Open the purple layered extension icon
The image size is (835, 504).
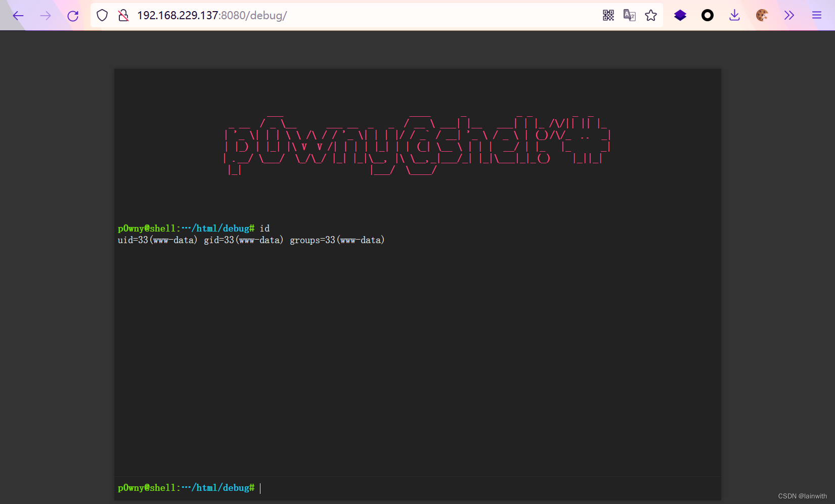click(x=680, y=16)
